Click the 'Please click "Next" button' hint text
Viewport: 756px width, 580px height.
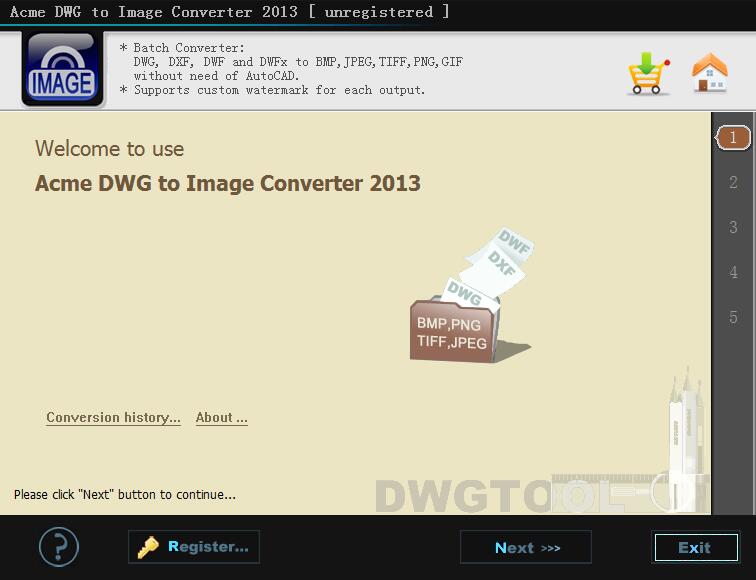[x=125, y=495]
